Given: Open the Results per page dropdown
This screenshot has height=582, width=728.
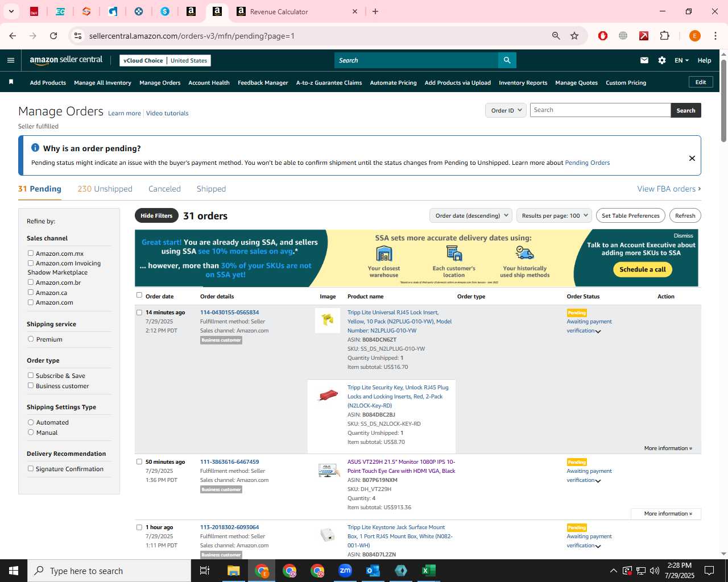Looking at the screenshot, I should pyautogui.click(x=554, y=215).
